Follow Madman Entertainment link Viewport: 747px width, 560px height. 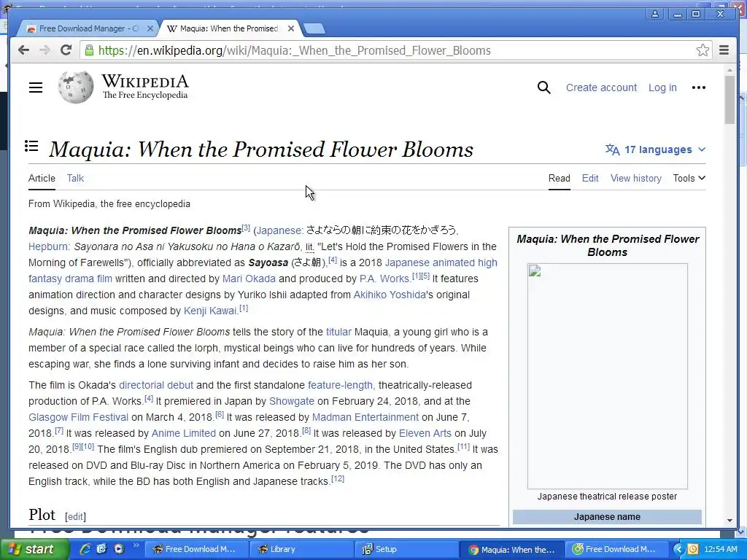pos(365,418)
